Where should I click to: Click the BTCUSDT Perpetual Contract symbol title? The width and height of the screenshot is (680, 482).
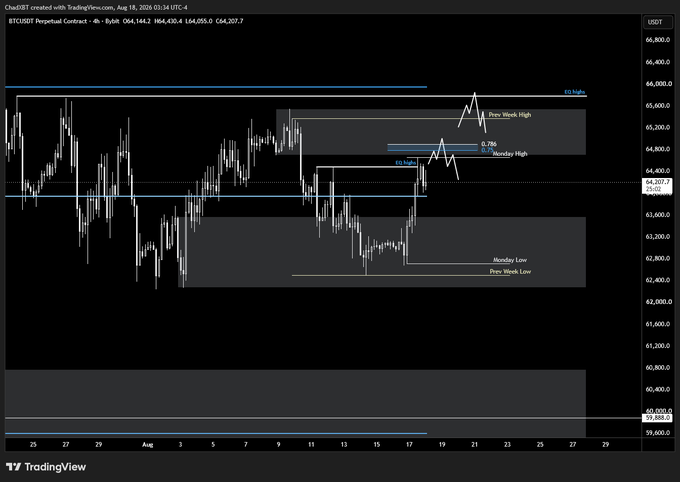[48, 21]
